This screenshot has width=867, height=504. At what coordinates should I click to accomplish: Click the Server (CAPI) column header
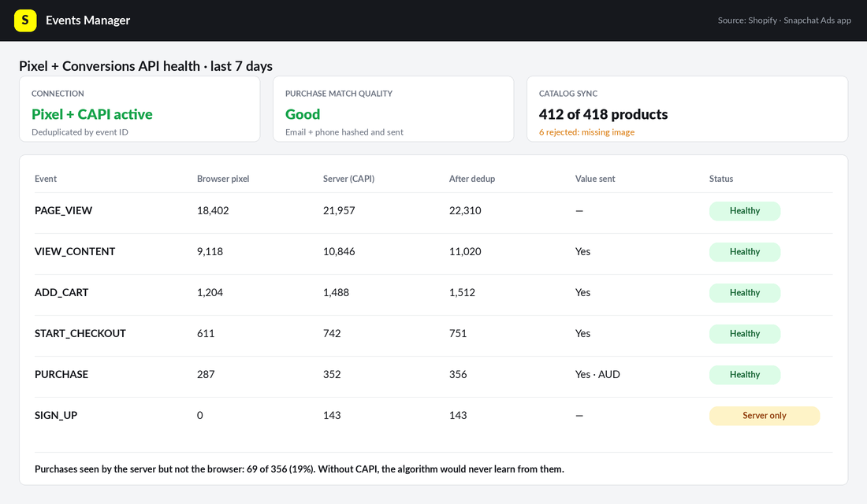[x=348, y=179]
